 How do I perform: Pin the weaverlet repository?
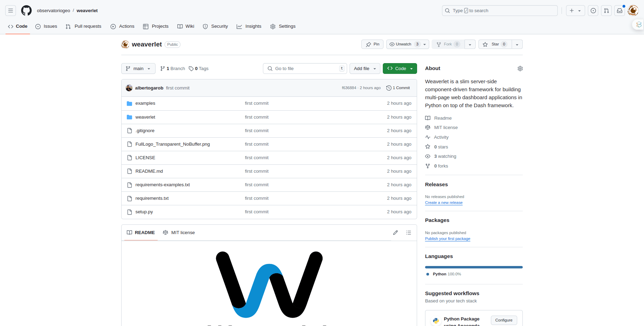(x=372, y=44)
